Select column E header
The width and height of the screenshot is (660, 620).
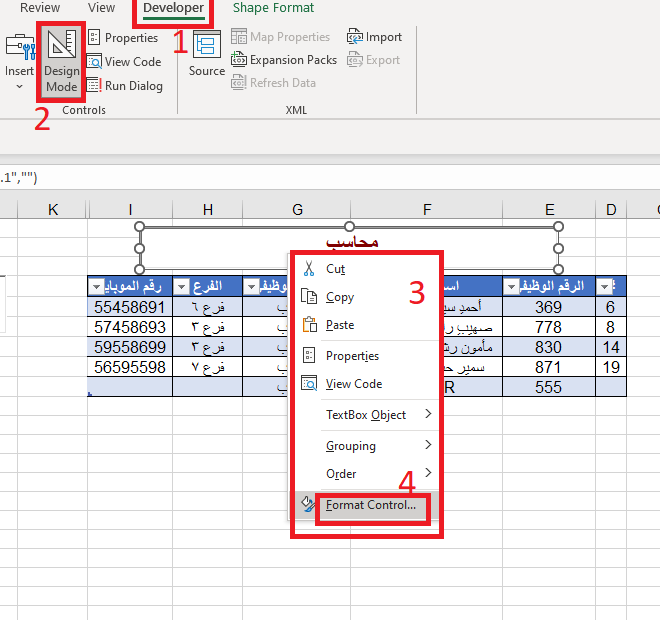coord(549,209)
